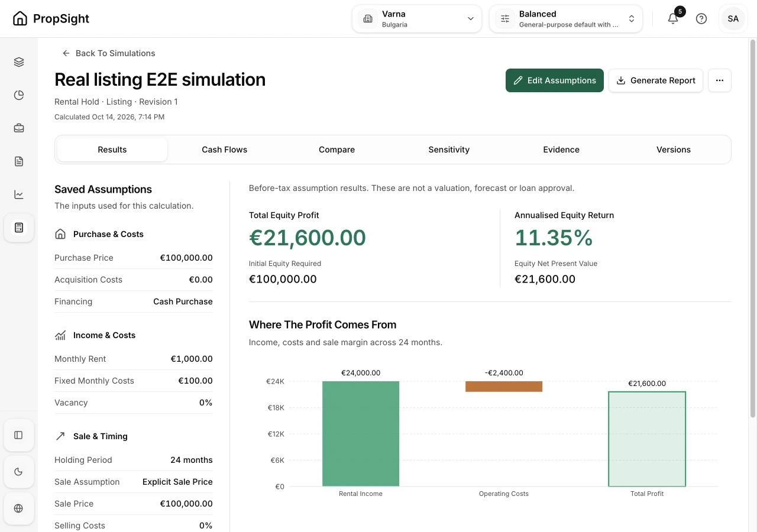The width and height of the screenshot is (757, 532).
Task: Click the €21,600.00 Total Equity Profit value
Action: 308,238
